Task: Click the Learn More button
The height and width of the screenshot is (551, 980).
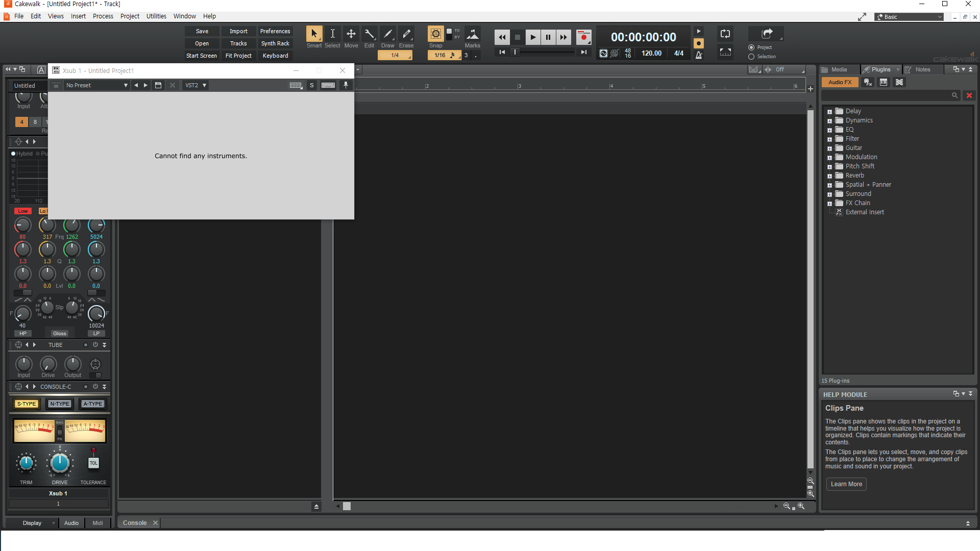Action: tap(846, 484)
